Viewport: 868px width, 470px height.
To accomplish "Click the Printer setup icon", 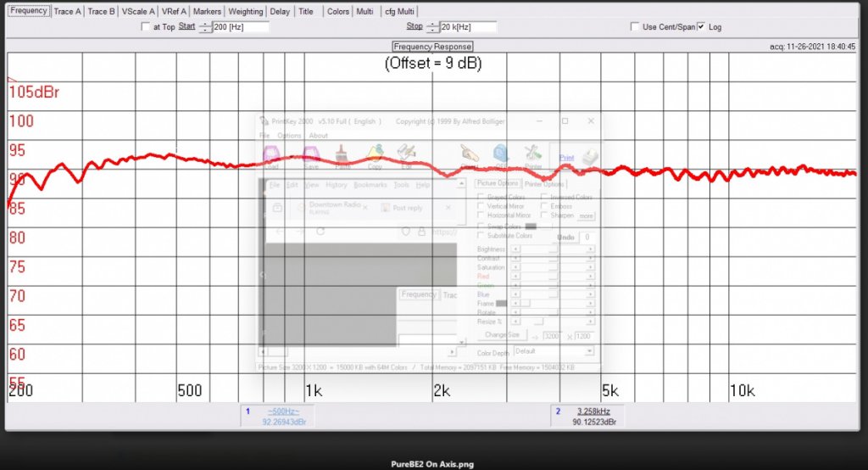I will click(533, 154).
